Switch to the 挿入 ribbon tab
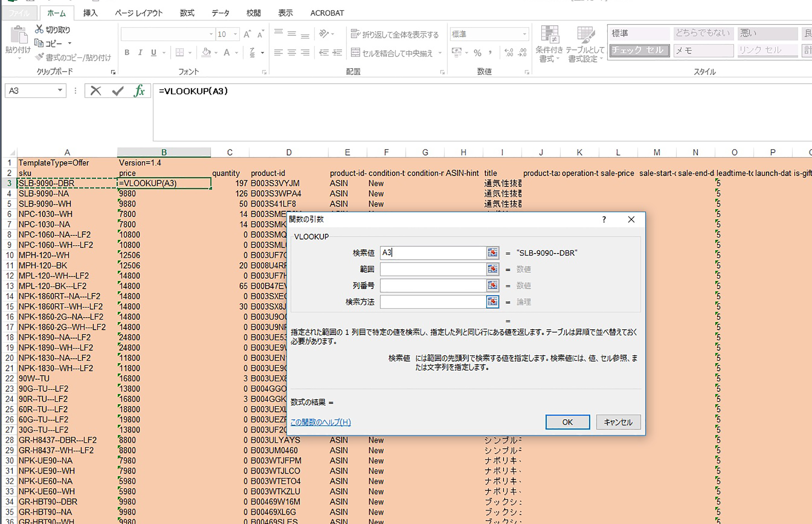Screen dimensions: 812x524 pyautogui.click(x=90, y=13)
